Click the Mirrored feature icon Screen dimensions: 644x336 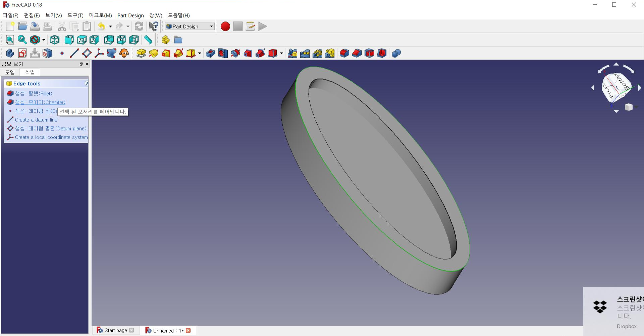pos(292,53)
